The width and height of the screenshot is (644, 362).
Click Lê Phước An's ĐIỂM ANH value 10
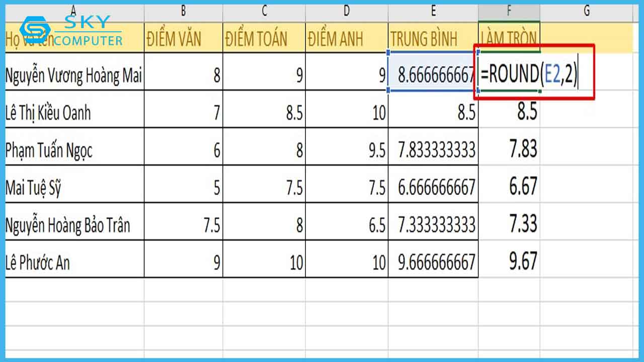[347, 258]
